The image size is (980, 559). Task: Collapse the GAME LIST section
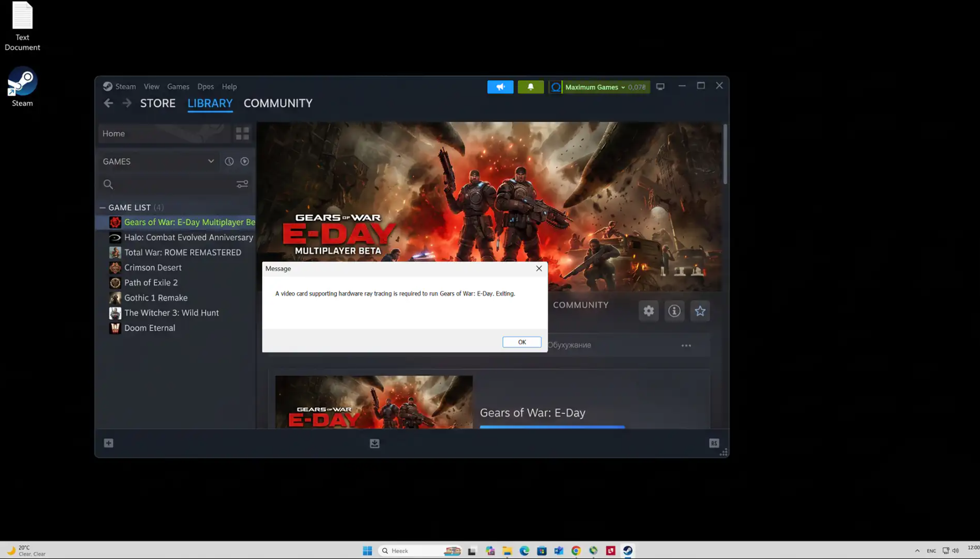[x=102, y=208]
